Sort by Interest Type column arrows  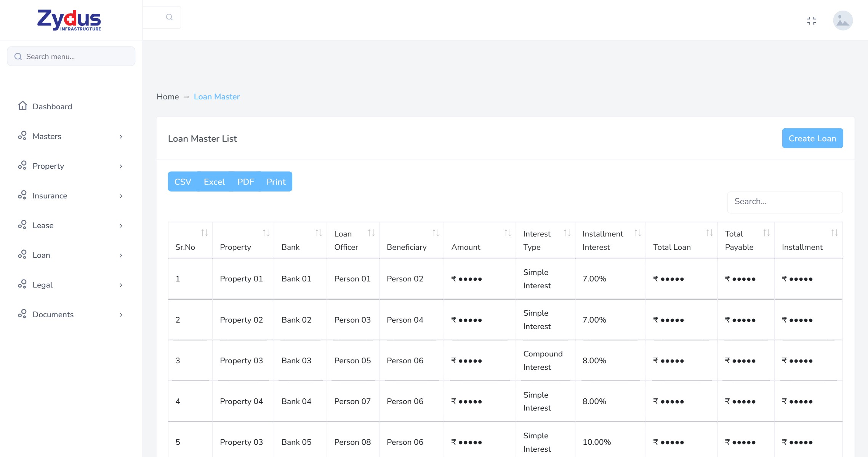[x=567, y=233]
